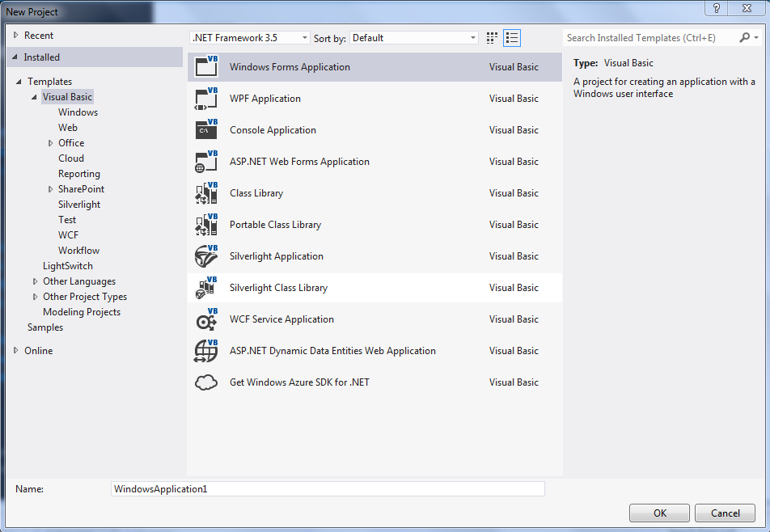Viewport: 770px width, 532px height.
Task: Open the Samples tree item
Action: pos(45,327)
